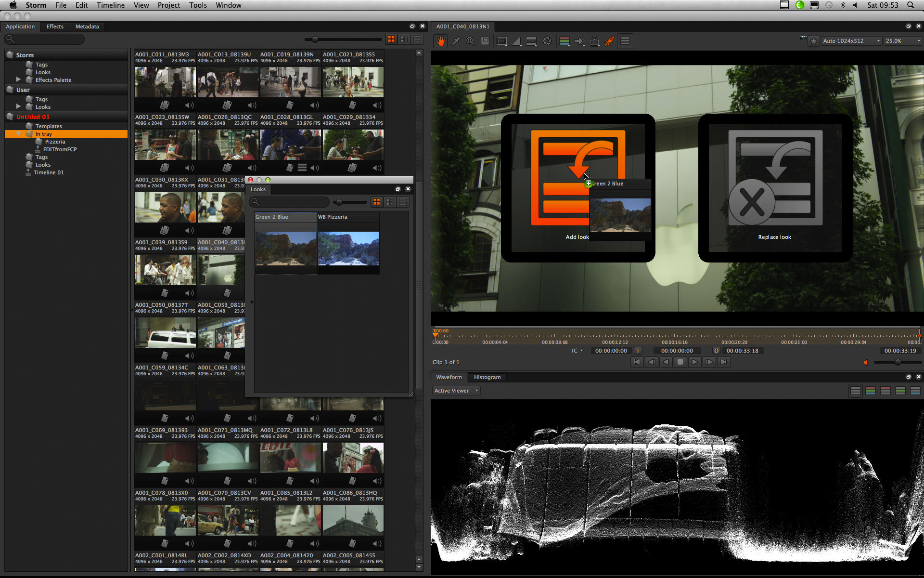Switch to the Effects tab
Screen dimensions: 924x578
click(55, 26)
